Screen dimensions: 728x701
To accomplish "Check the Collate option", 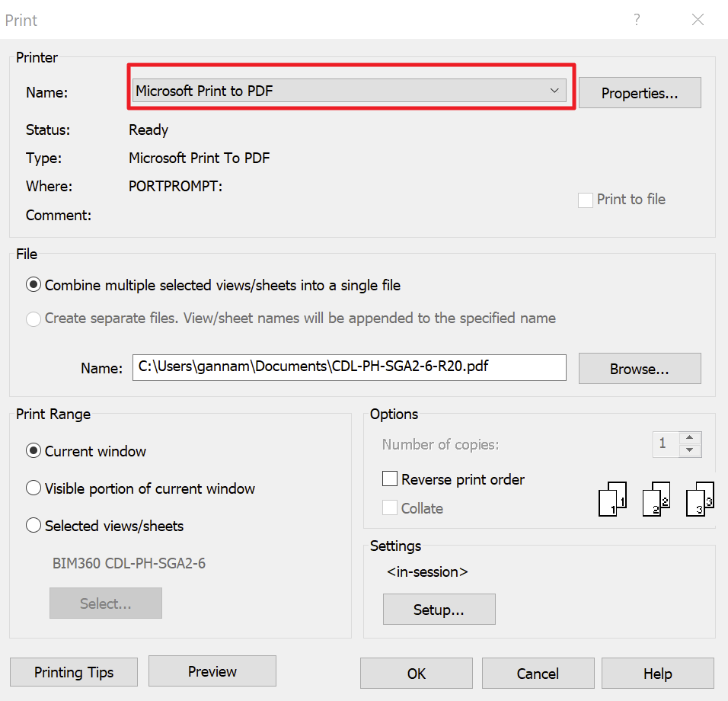I will tap(390, 507).
